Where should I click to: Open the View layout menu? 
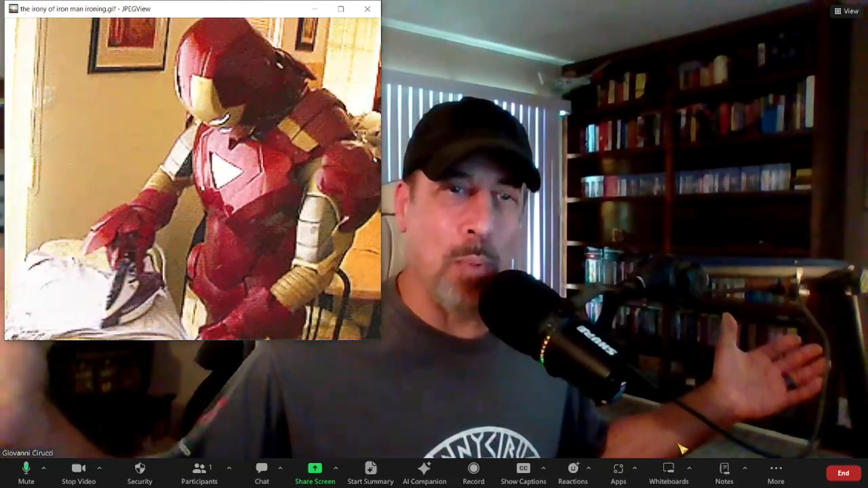(x=846, y=11)
